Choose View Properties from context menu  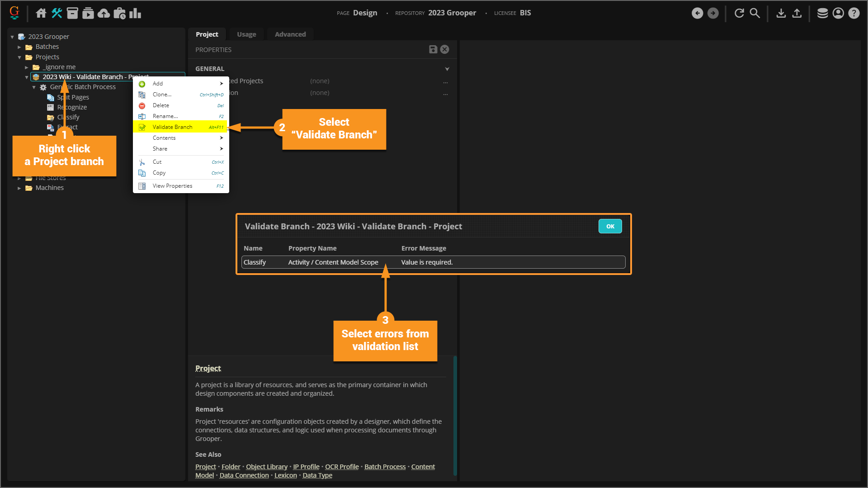coord(181,186)
